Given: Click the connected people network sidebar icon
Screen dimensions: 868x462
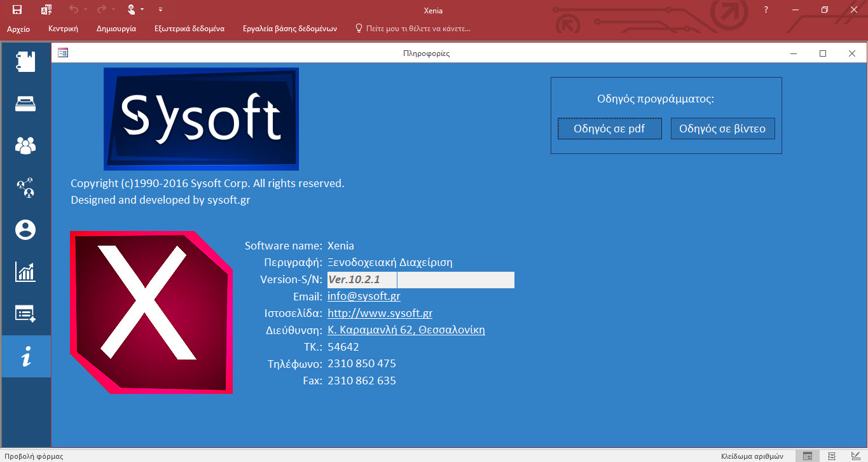Looking at the screenshot, I should [25, 188].
